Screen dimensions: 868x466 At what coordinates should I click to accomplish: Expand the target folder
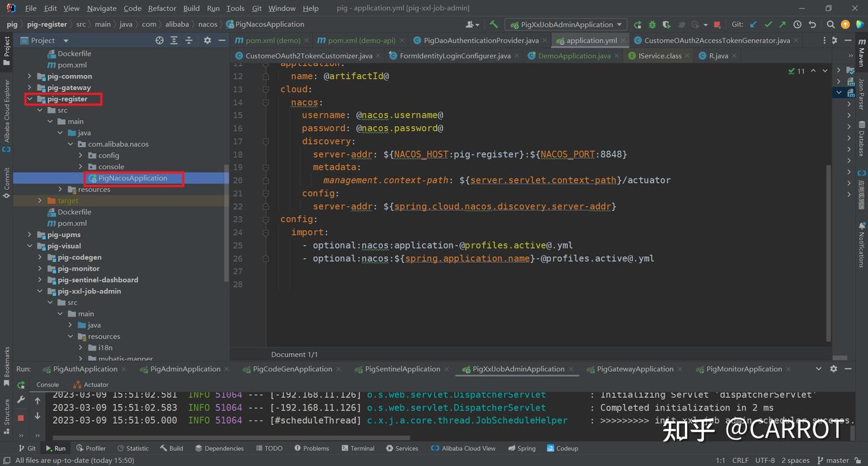pos(40,201)
